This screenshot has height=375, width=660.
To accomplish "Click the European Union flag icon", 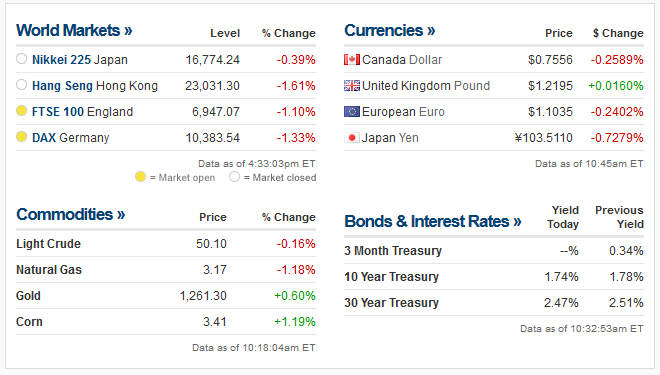I will (351, 112).
